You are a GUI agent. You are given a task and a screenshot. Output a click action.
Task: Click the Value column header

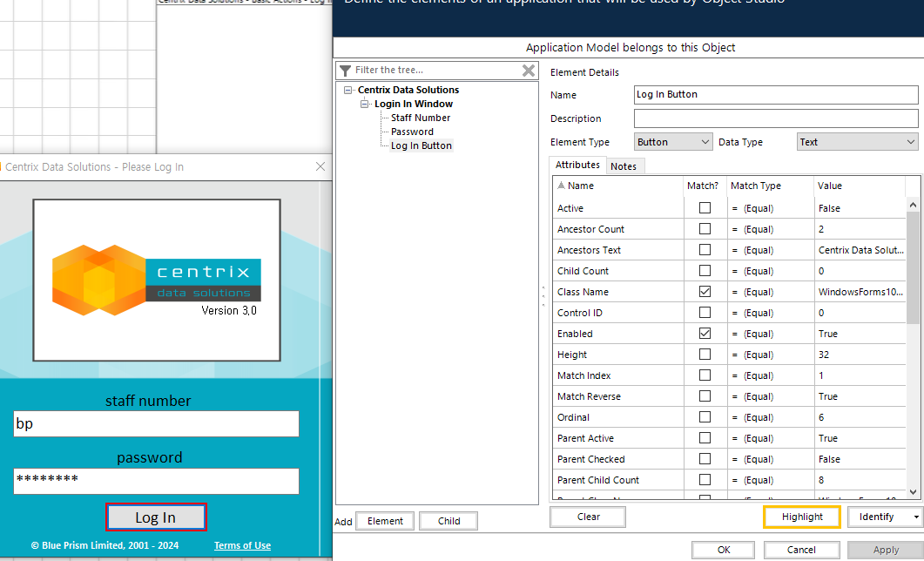tap(860, 186)
